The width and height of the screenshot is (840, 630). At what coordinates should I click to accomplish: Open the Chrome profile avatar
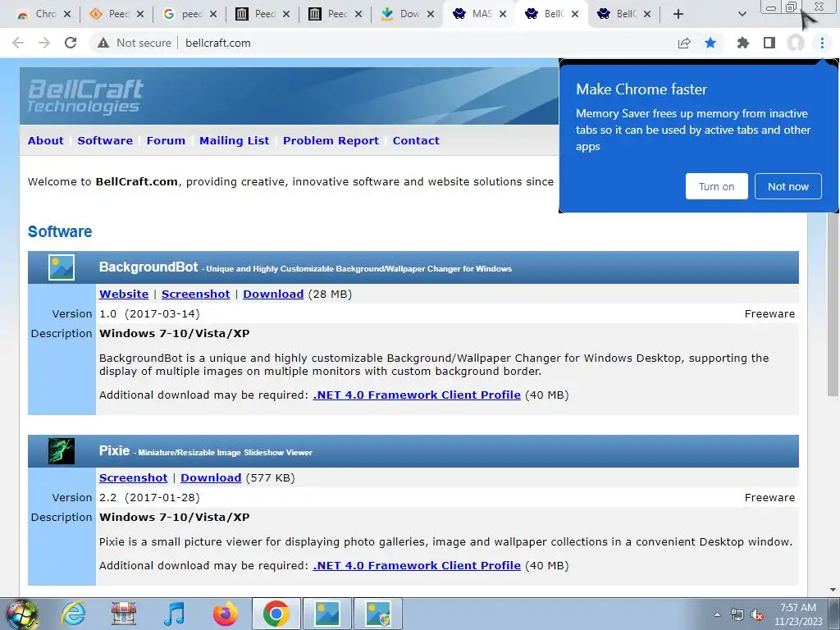(796, 43)
